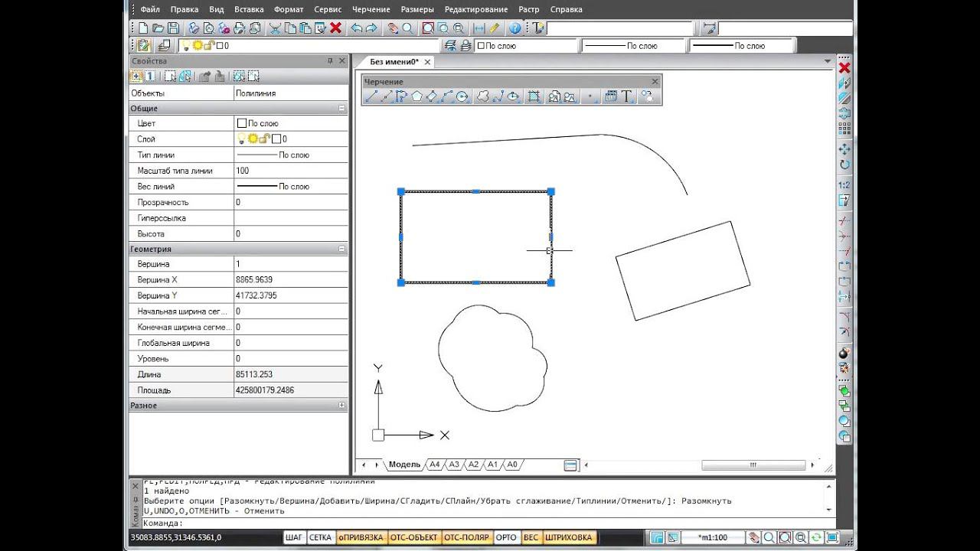Select the Revision cloud tool in the Черчение toolbar

pos(483,96)
